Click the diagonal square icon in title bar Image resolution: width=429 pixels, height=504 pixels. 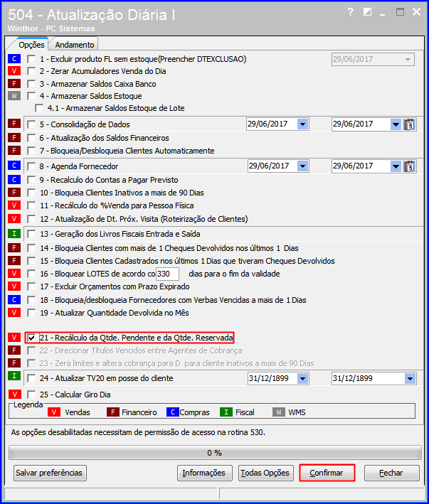click(x=367, y=12)
